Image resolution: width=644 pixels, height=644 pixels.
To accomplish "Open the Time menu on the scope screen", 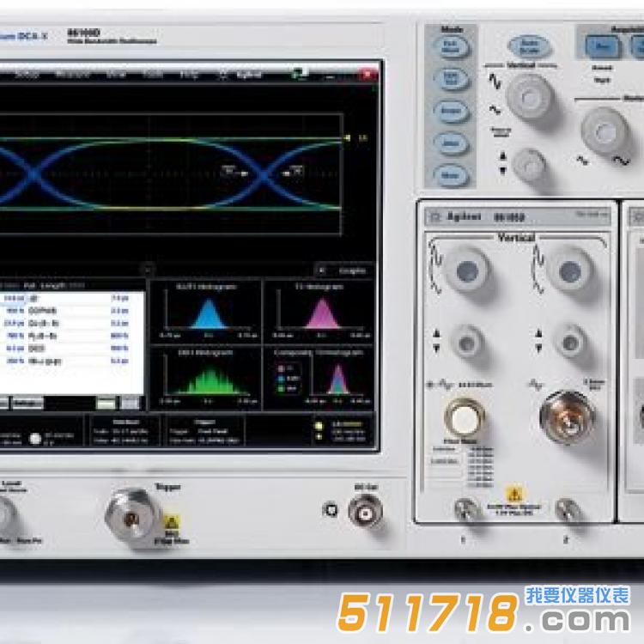I will 116,75.
